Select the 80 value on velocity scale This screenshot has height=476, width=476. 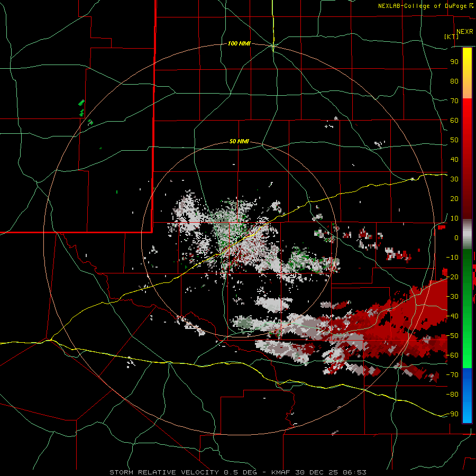(454, 81)
